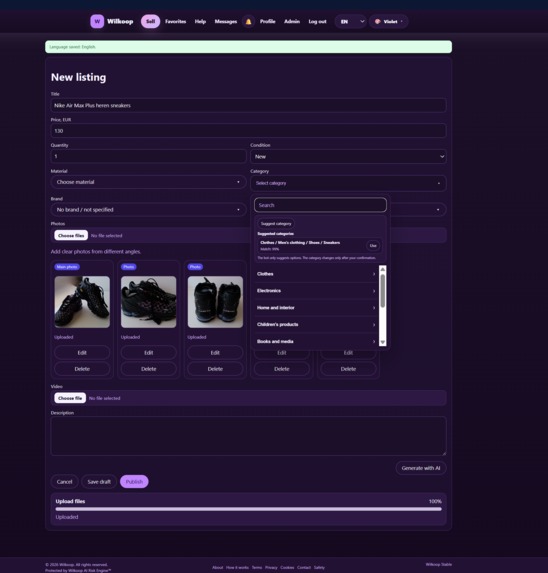Open the Privacy footer link
The width and height of the screenshot is (548, 573).
[x=271, y=568]
